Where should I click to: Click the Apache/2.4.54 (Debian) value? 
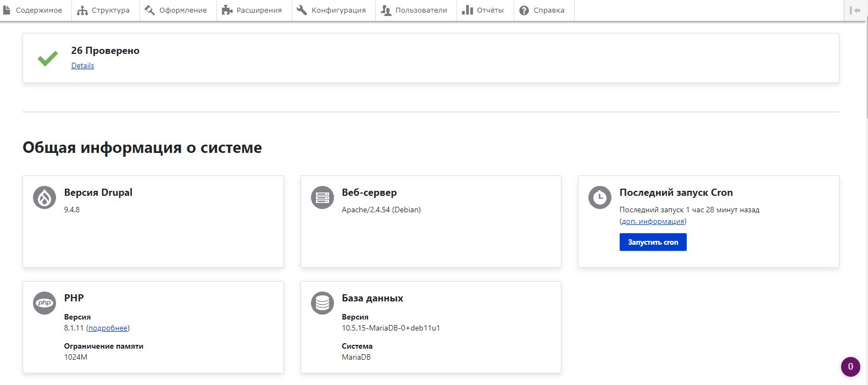coord(381,210)
